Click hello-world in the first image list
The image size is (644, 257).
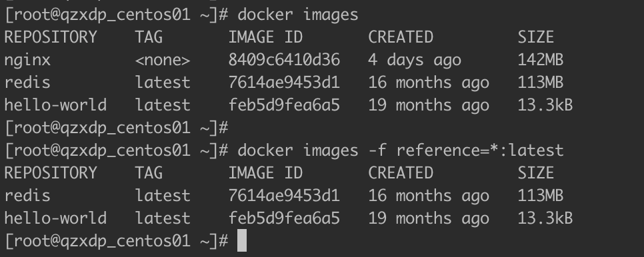(55, 105)
